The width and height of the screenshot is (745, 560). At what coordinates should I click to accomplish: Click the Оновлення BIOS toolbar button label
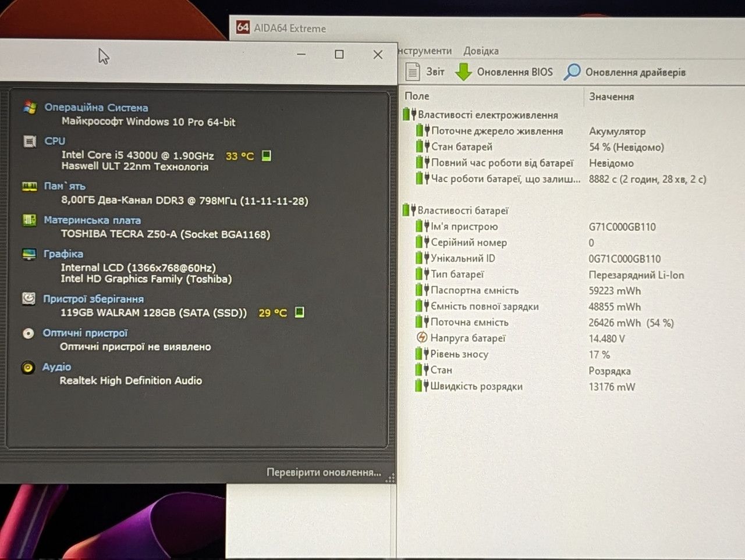coord(515,72)
